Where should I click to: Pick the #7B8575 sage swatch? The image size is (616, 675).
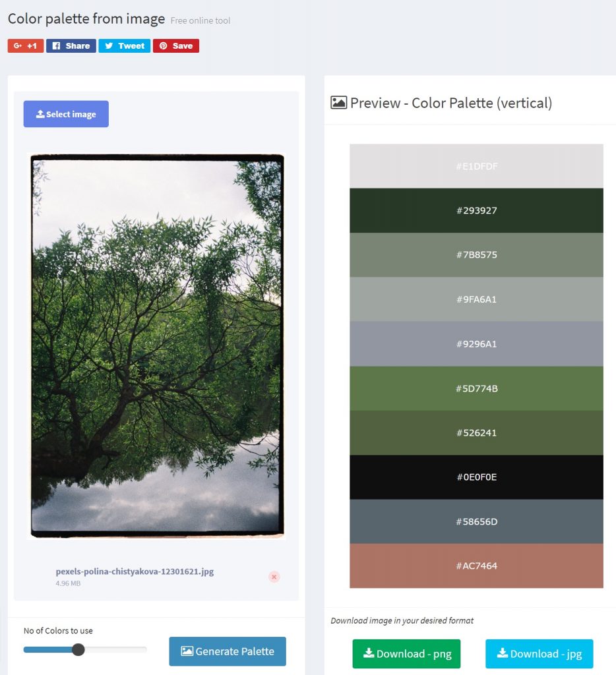[476, 255]
